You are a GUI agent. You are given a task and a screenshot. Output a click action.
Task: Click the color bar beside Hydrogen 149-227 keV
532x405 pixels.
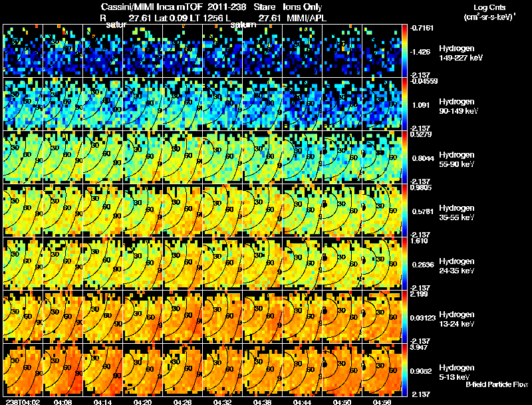pyautogui.click(x=404, y=51)
